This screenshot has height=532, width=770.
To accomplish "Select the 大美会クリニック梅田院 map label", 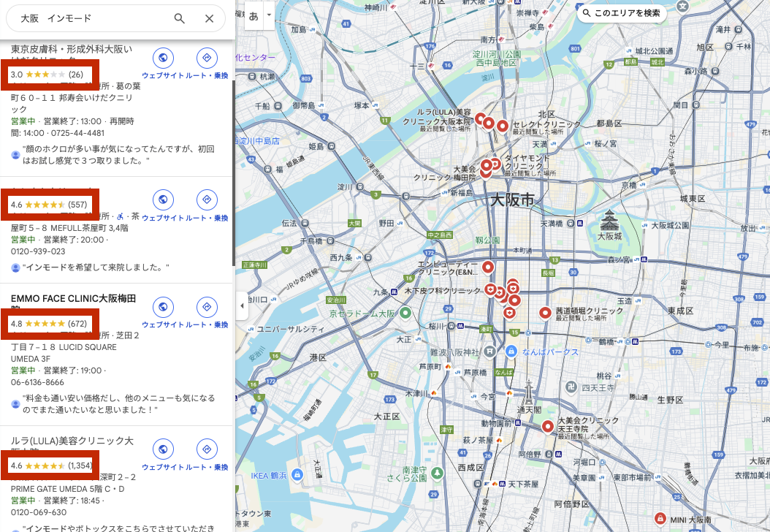I will tap(445, 173).
